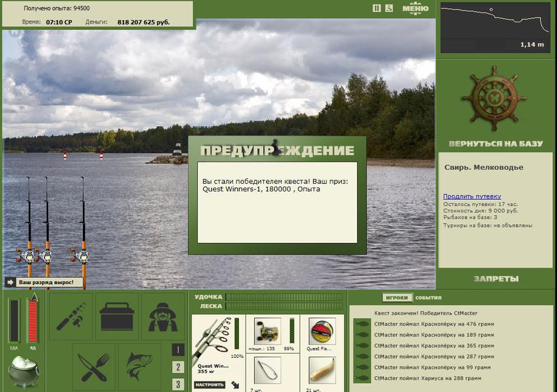Click 'Квест закончен! Победитель CtMacter' text
The height and width of the screenshot is (392, 557).
coord(425,313)
